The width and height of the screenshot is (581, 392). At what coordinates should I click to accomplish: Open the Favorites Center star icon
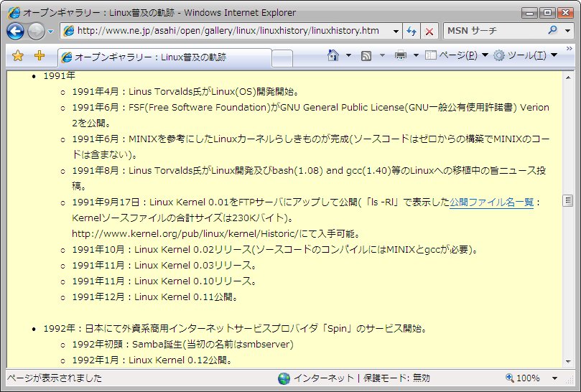point(18,56)
